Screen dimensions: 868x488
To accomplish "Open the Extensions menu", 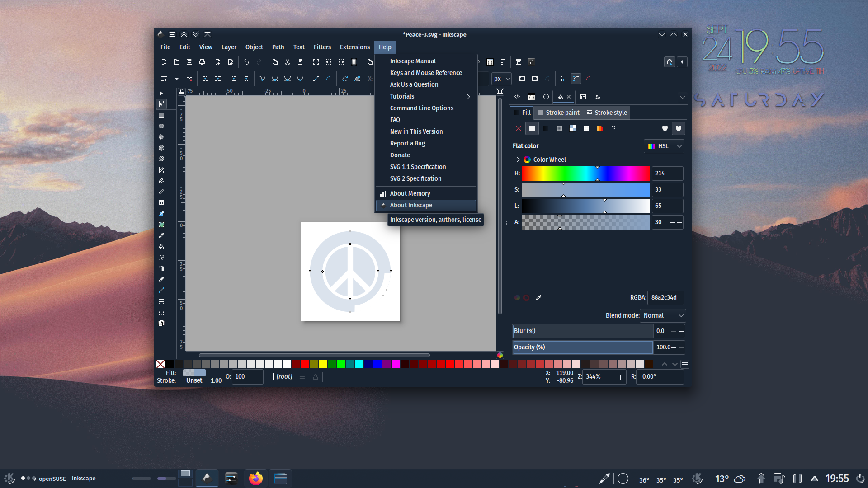I will (355, 47).
